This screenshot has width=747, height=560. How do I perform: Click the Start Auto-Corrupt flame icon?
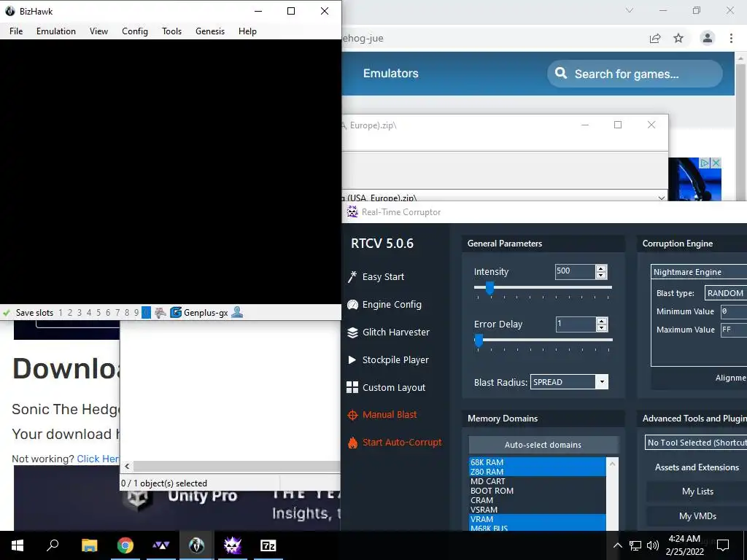(x=352, y=443)
